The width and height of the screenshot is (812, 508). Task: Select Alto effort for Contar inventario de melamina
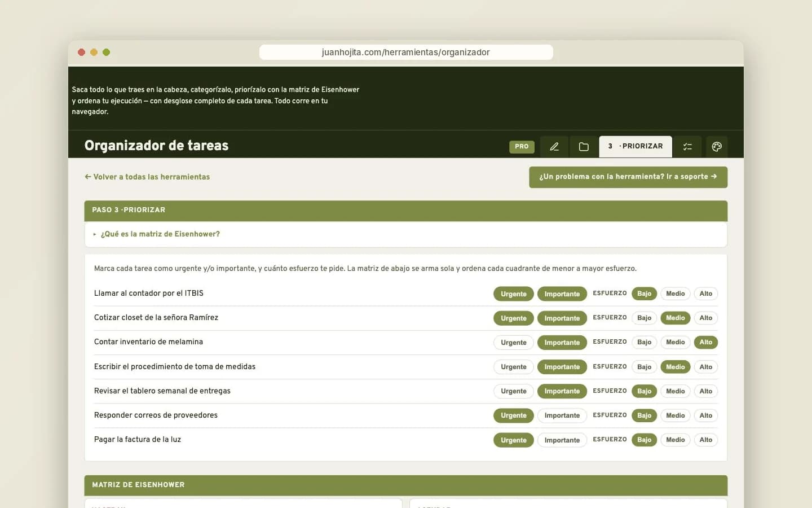[706, 342]
